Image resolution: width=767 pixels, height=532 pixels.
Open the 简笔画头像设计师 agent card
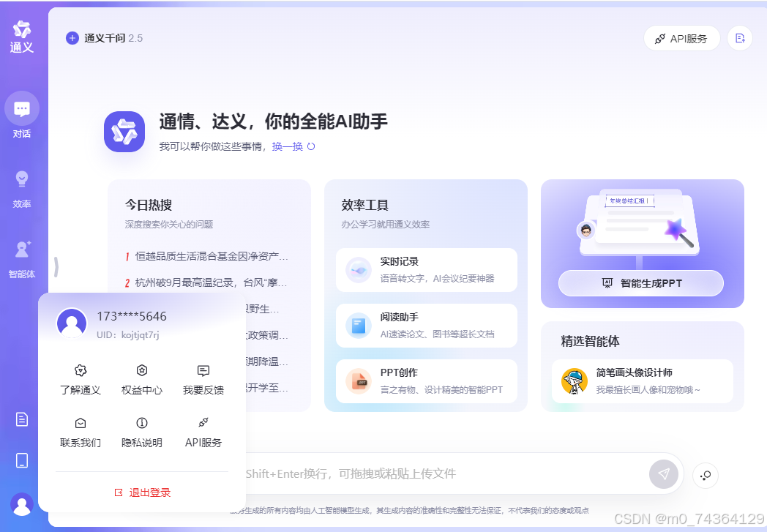pos(643,381)
